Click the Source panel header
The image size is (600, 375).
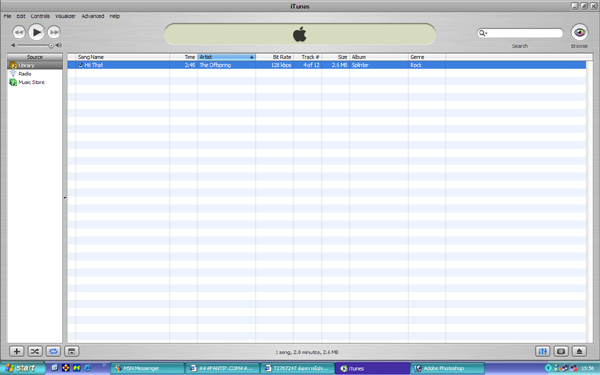coord(35,57)
